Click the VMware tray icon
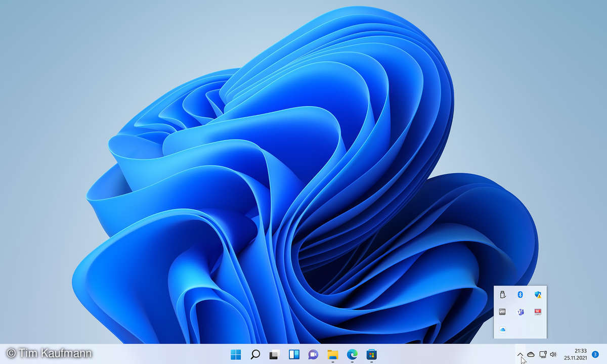Screen dimensions: 607x364 click(x=502, y=311)
